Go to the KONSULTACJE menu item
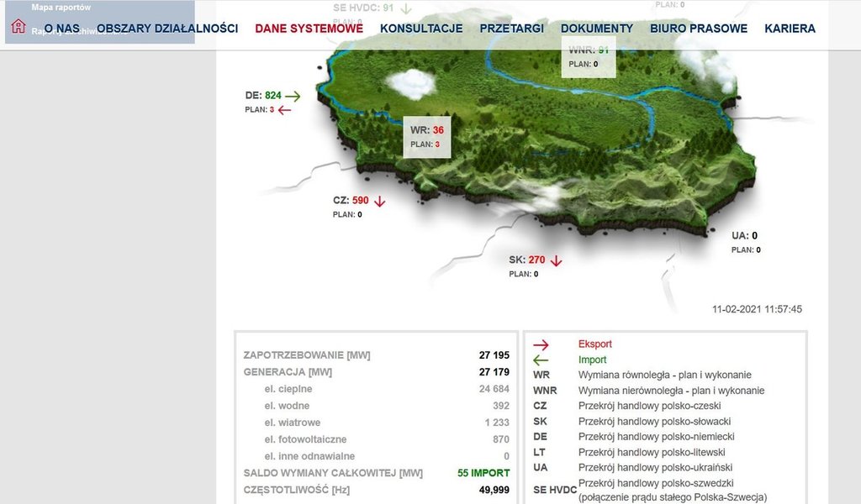 point(421,29)
